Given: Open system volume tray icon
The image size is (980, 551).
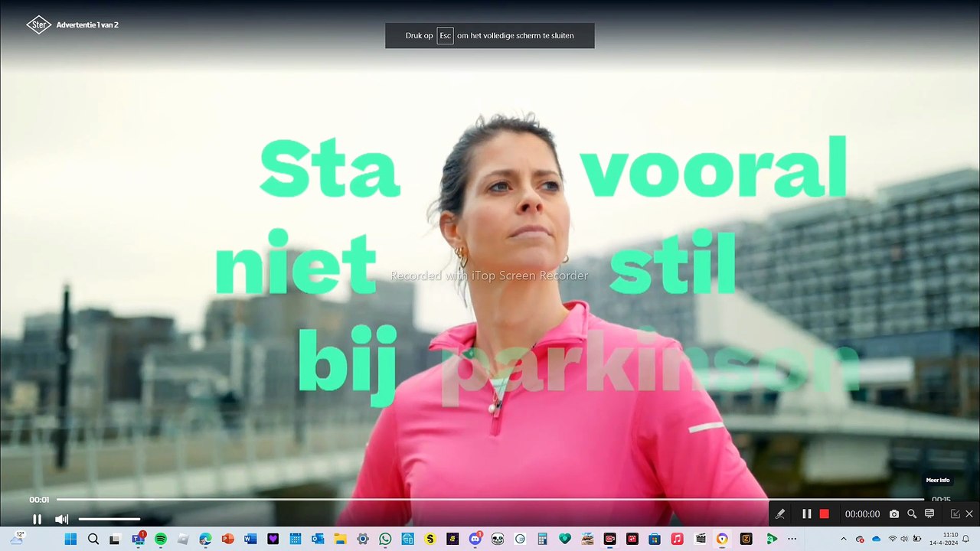Looking at the screenshot, I should coord(904,539).
